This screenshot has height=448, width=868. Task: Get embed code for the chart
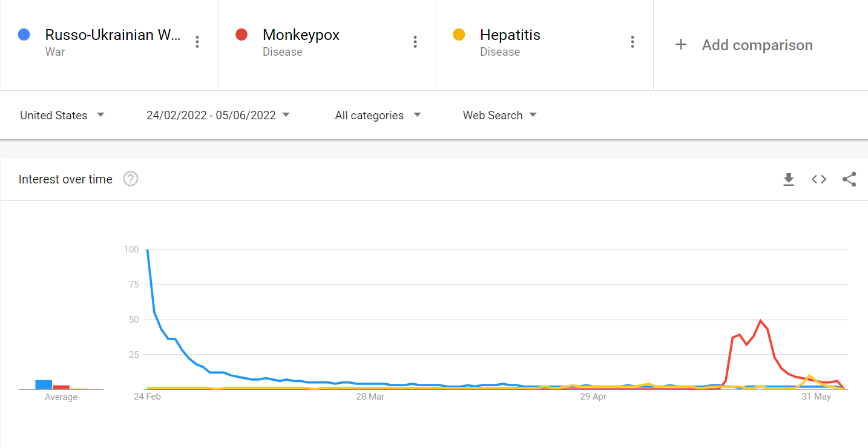(819, 179)
